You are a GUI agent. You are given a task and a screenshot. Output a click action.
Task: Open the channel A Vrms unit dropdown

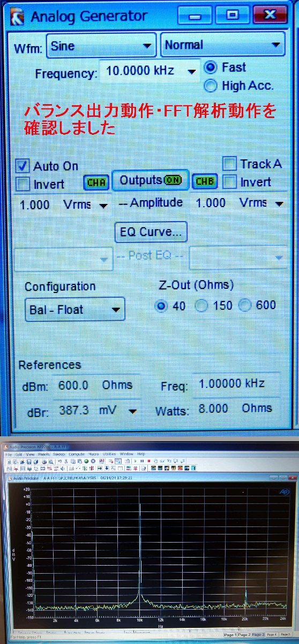coord(103,206)
